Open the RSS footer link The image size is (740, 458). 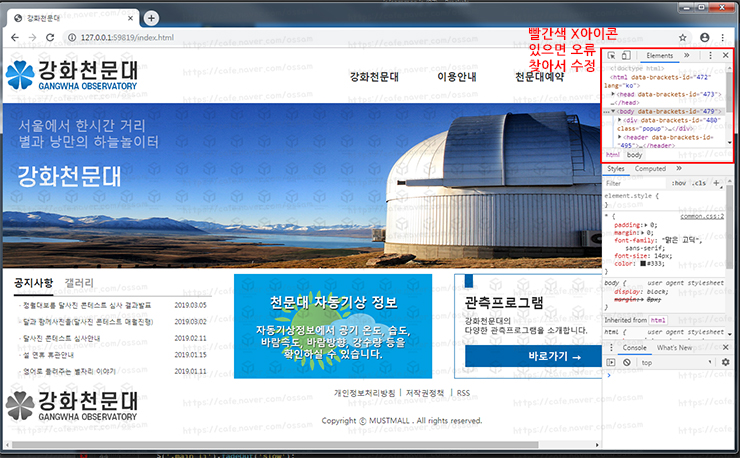pos(463,393)
